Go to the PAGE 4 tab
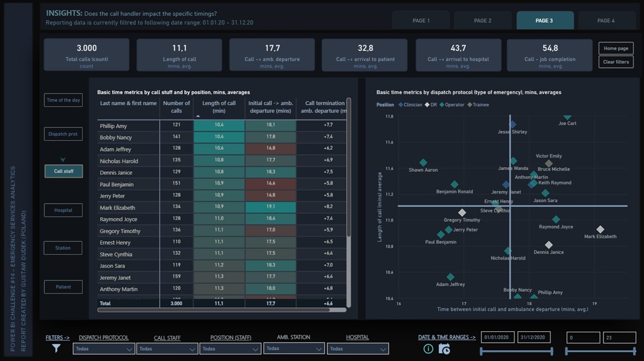Viewport: 644px width, 361px height. click(x=605, y=21)
